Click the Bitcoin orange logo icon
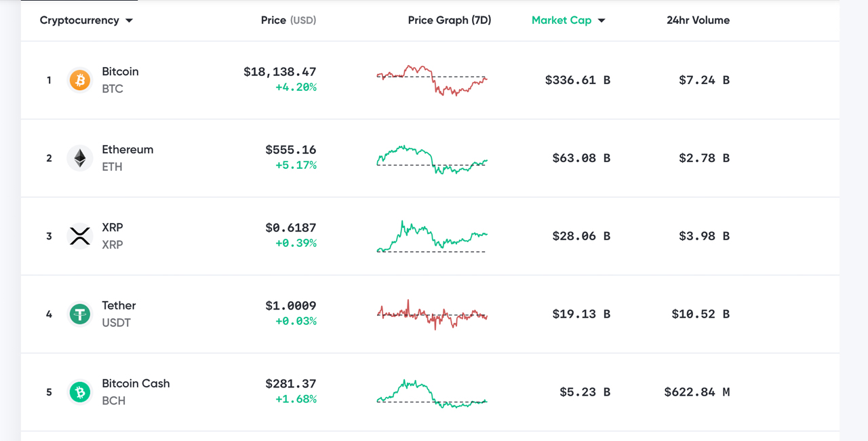Image resolution: width=868 pixels, height=441 pixels. (x=79, y=80)
